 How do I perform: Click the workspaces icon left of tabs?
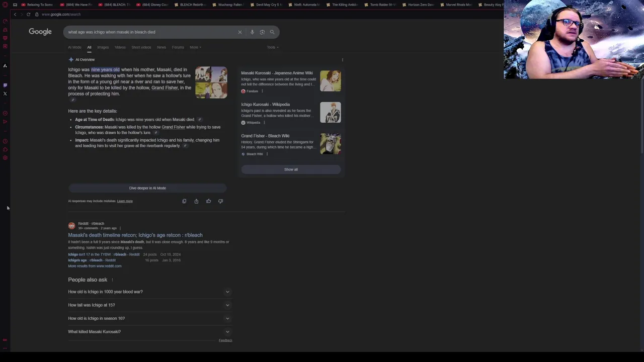[x=15, y=5]
